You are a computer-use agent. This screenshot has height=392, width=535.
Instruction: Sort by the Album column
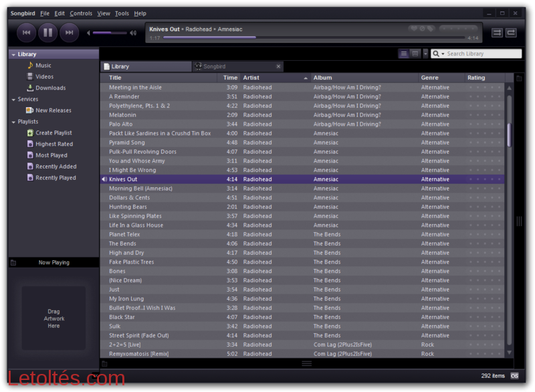click(x=364, y=78)
